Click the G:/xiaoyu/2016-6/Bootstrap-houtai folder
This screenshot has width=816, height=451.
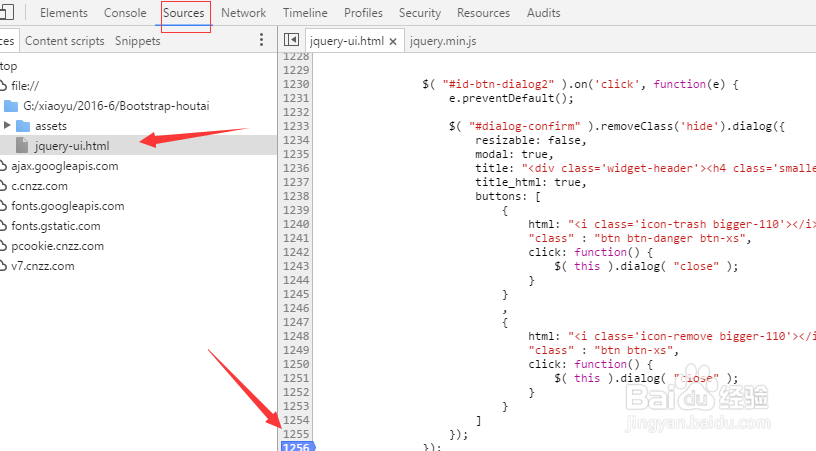point(116,106)
